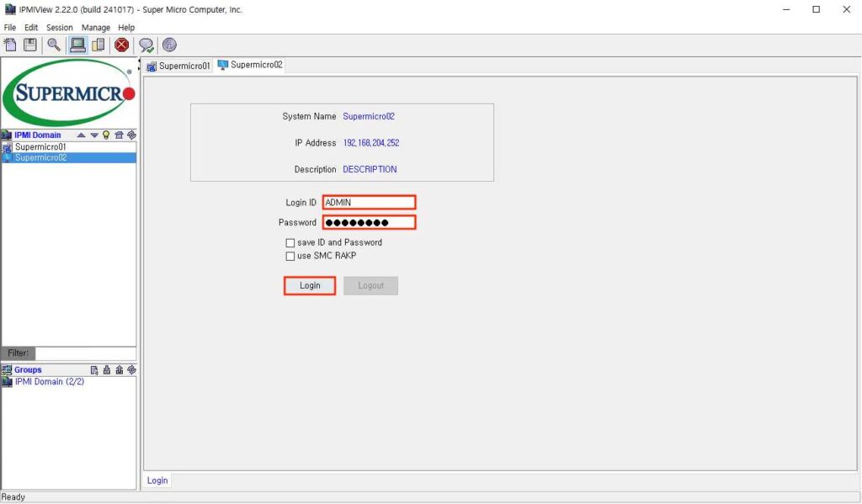Viewport: 862px width, 504px height.
Task: Select Supermicro02 in the IPMI Domain list
Action: coord(69,157)
